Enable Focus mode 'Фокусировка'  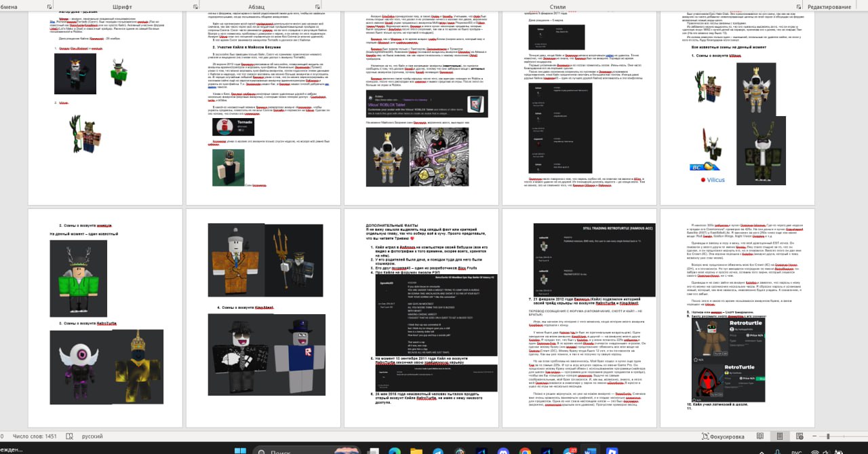723,436
